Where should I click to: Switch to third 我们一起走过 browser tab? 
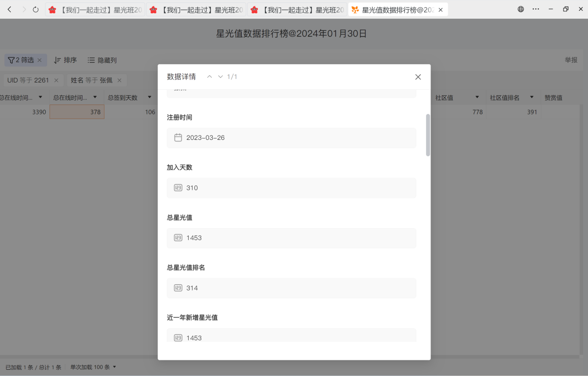[297, 10]
